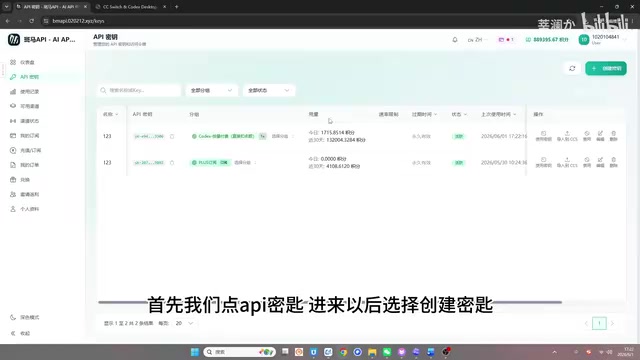Open the purple message indicator showing 1
The width and height of the screenshot is (640, 360).
(506, 40)
